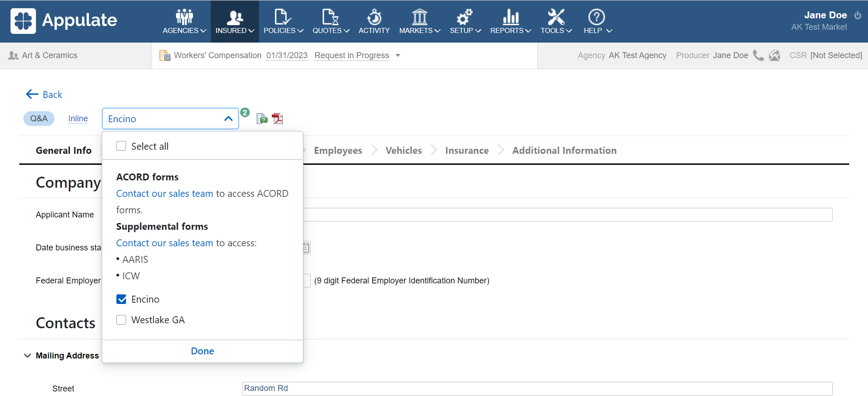Click the Producer name Jane Doe
The width and height of the screenshot is (868, 396).
tap(731, 55)
